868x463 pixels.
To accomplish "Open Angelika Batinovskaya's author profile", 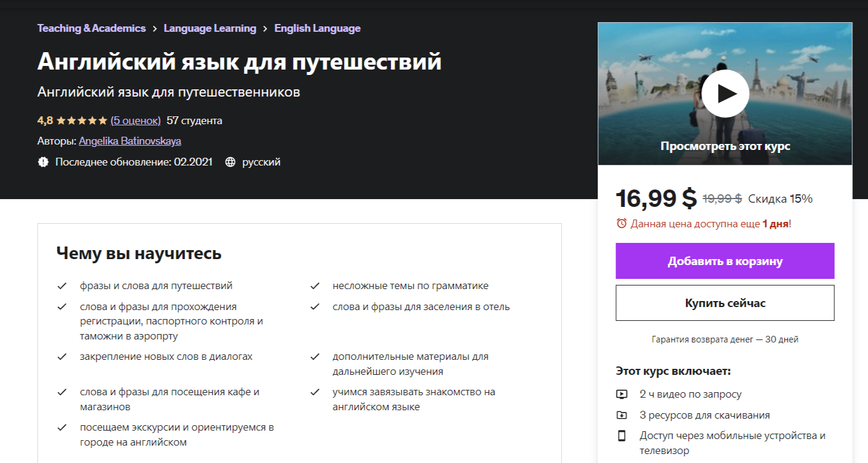I will point(129,141).
